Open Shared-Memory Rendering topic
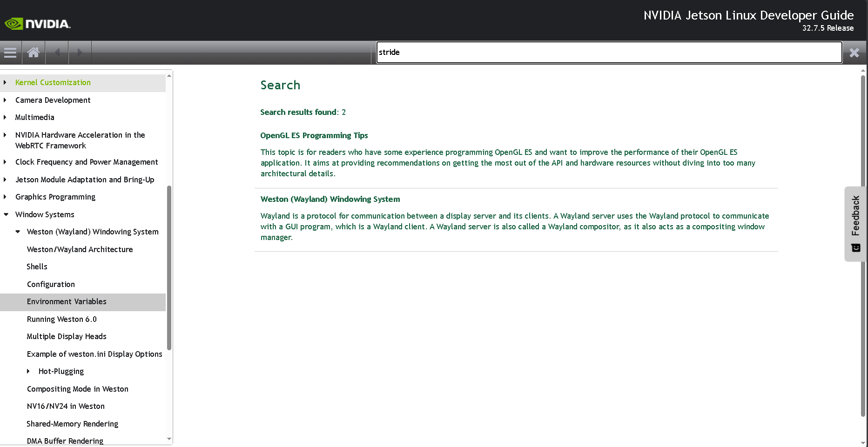 72,424
